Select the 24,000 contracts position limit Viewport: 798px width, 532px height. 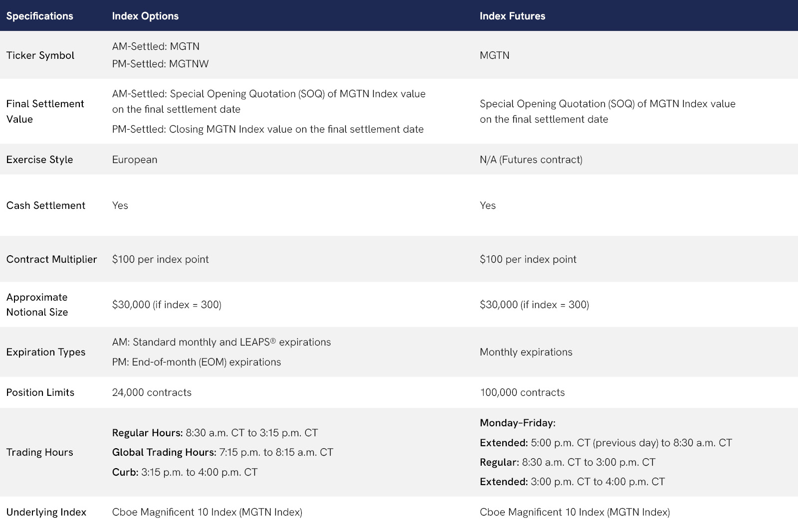tap(152, 392)
